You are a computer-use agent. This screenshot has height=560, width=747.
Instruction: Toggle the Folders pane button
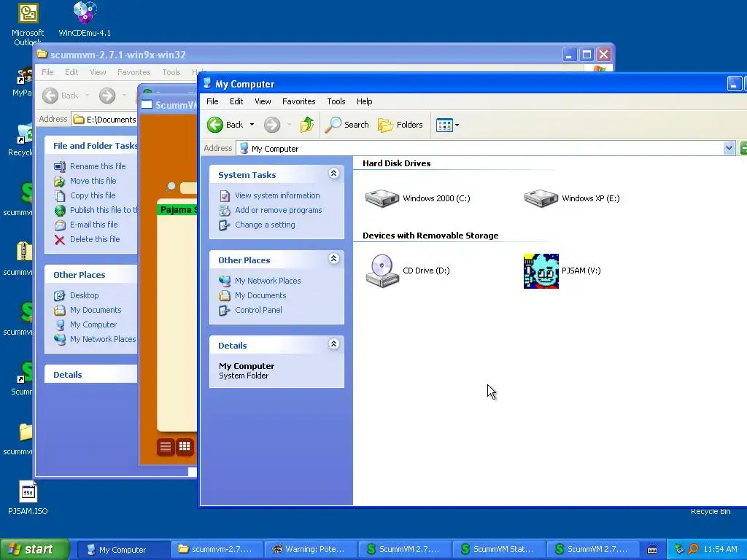(x=400, y=125)
